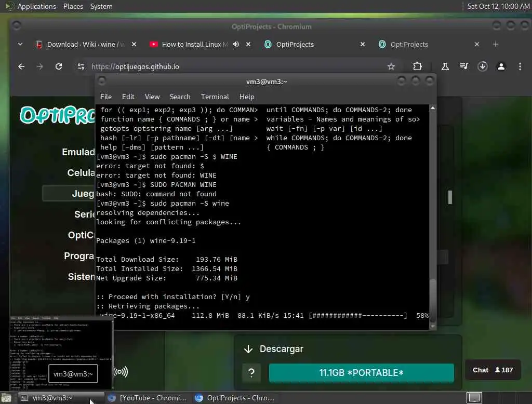
Task: Open the System menu in the panel
Action: coord(101,6)
